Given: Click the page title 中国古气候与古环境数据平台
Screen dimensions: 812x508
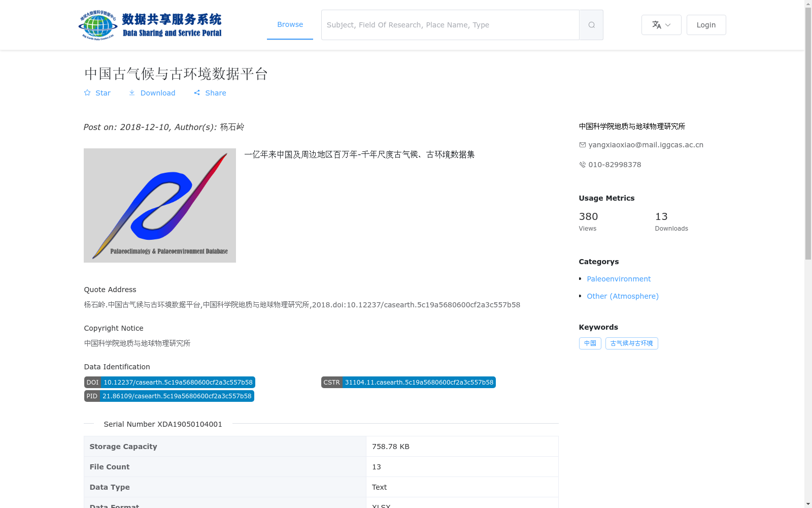Looking at the screenshot, I should click(x=176, y=74).
